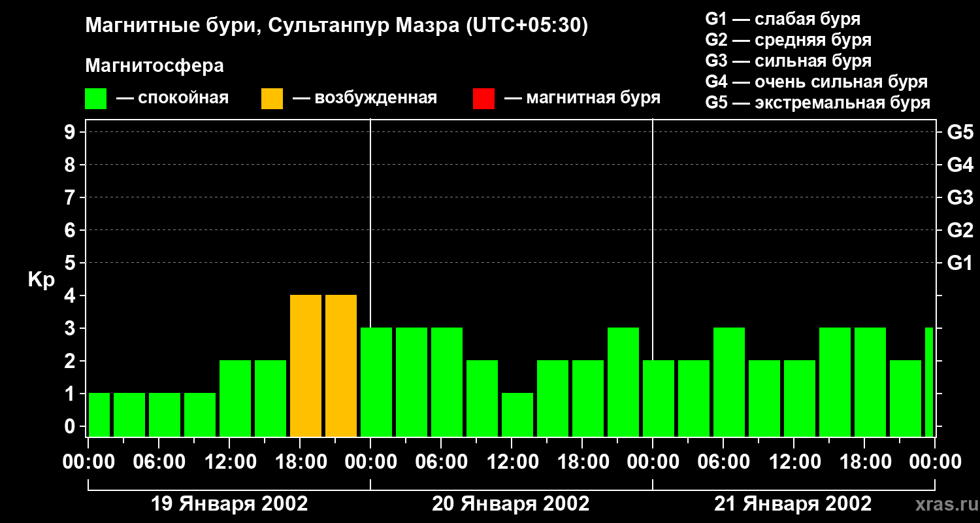Click the green 'спокойная' legend swatch
Viewport: 980px width, 523px height.
pos(96,99)
